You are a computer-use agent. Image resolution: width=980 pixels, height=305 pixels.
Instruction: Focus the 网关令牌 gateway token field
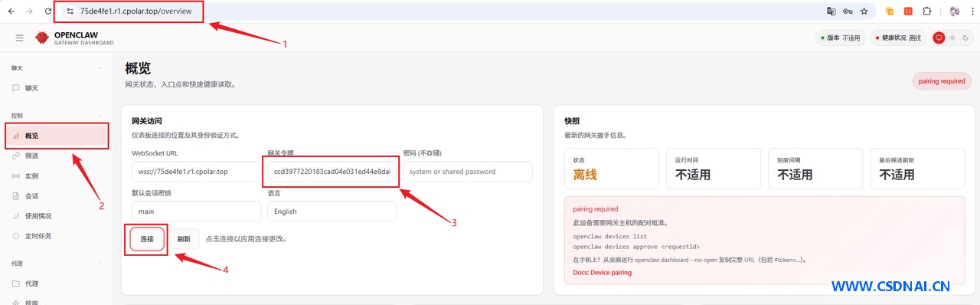tap(332, 172)
